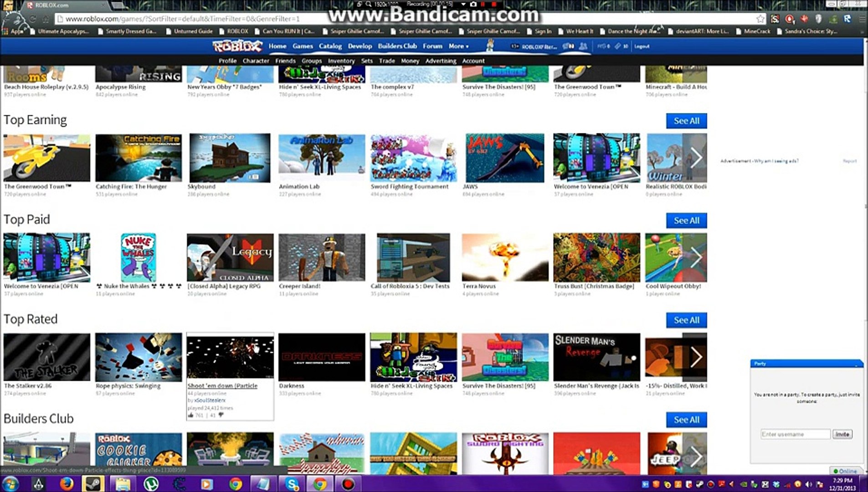Screen dimensions: 868x492
Task: Open the media player taskbar icon
Action: click(x=207, y=483)
